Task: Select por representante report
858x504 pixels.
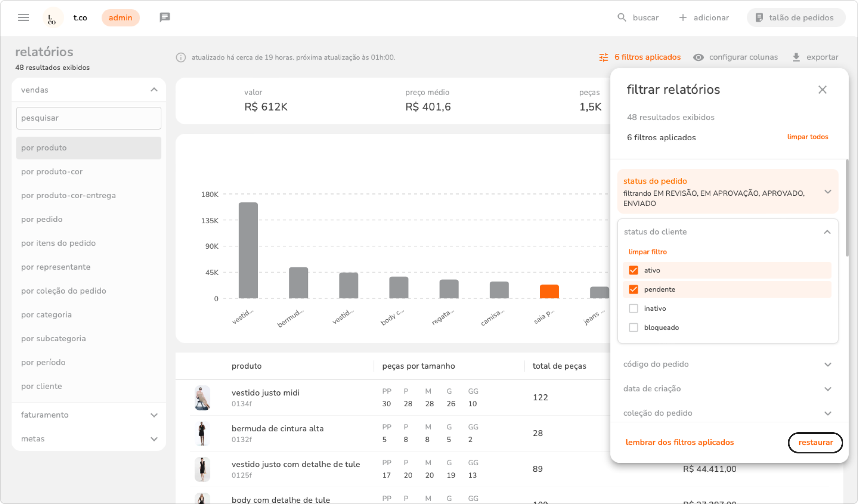Action: pyautogui.click(x=56, y=267)
